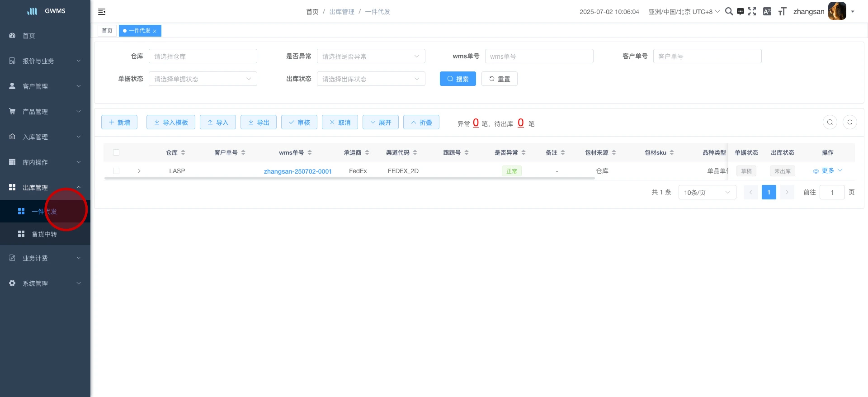Check the LASP row checkbox
Image resolution: width=868 pixels, height=397 pixels.
pyautogui.click(x=116, y=171)
